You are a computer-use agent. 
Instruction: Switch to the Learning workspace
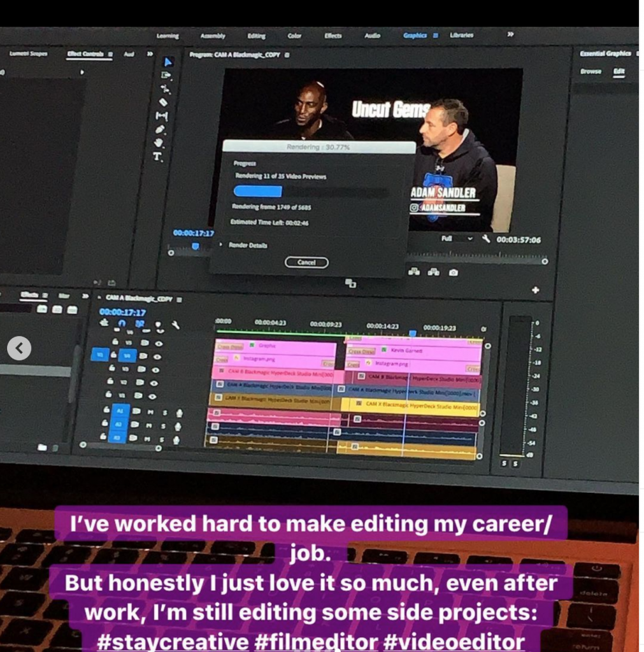click(168, 36)
